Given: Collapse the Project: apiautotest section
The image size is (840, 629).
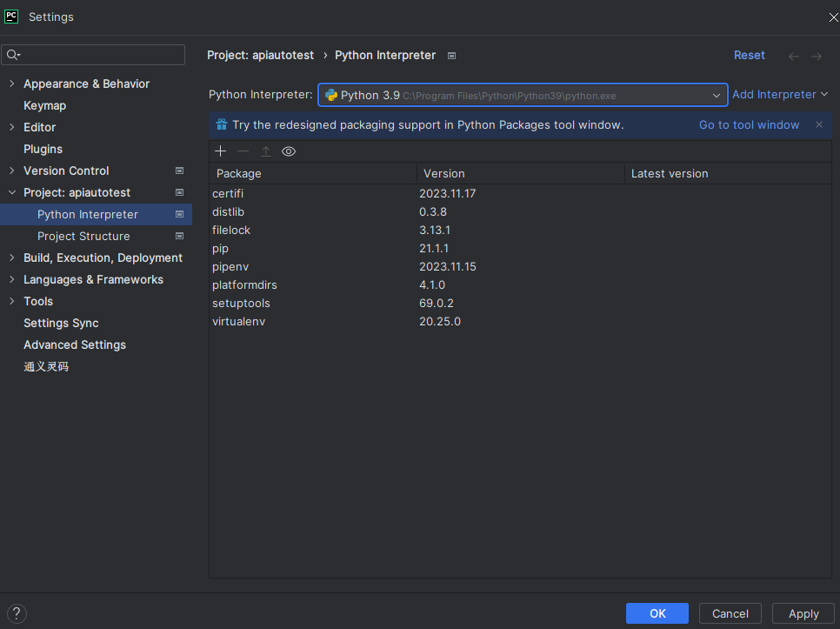Looking at the screenshot, I should tap(11, 192).
